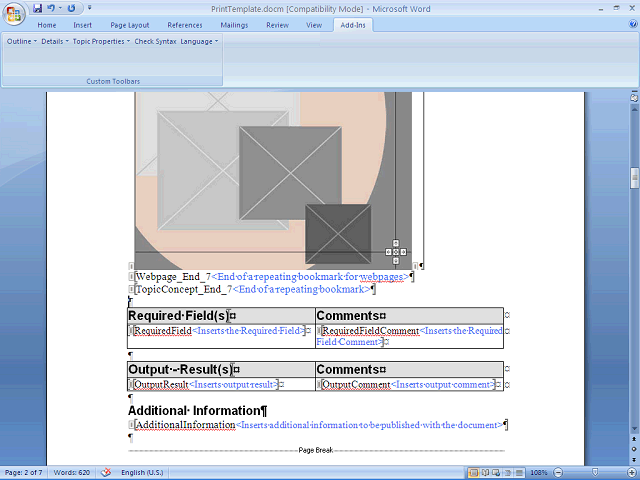Go to the Previous Page with the double up-arrow

pyautogui.click(x=634, y=439)
